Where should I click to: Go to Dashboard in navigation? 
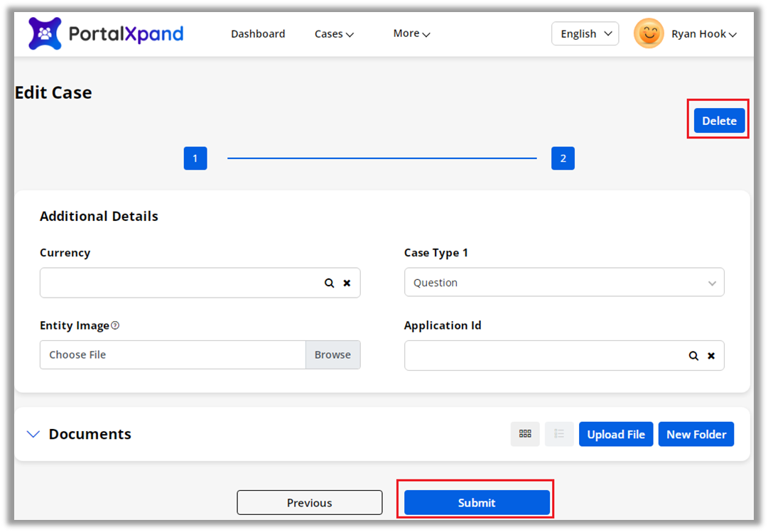[258, 34]
